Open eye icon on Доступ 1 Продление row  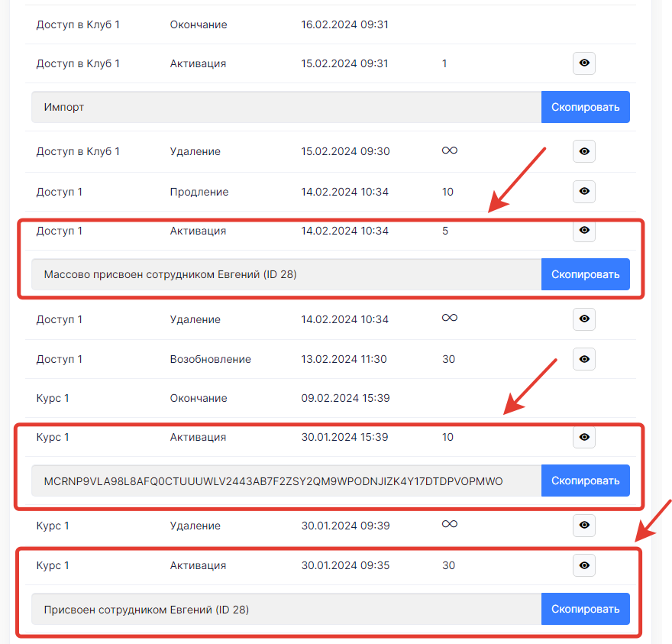pos(584,192)
